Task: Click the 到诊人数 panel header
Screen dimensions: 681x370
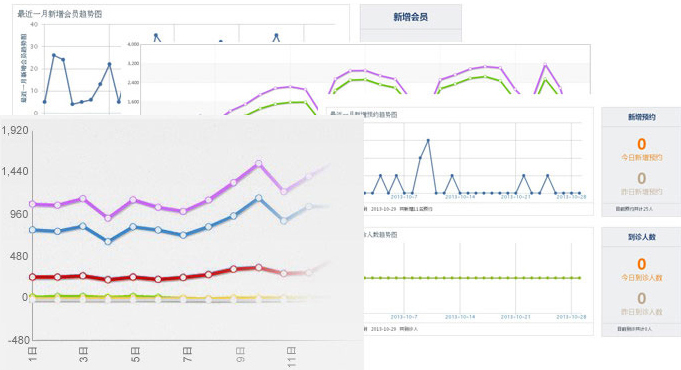Action: pos(641,237)
